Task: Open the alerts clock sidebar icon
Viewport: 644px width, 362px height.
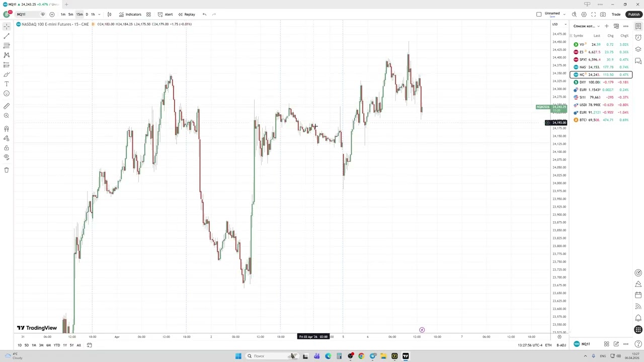Action: [x=638, y=38]
